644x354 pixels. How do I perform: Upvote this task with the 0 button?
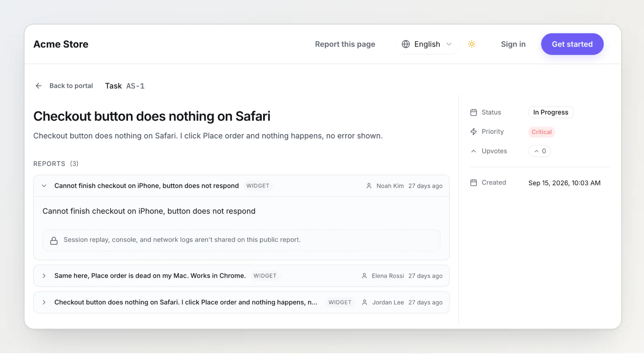540,151
